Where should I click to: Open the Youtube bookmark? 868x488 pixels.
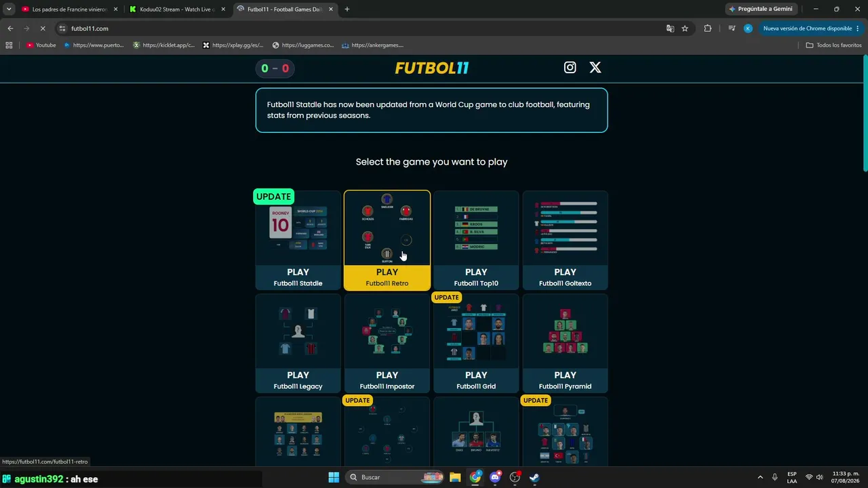41,45
